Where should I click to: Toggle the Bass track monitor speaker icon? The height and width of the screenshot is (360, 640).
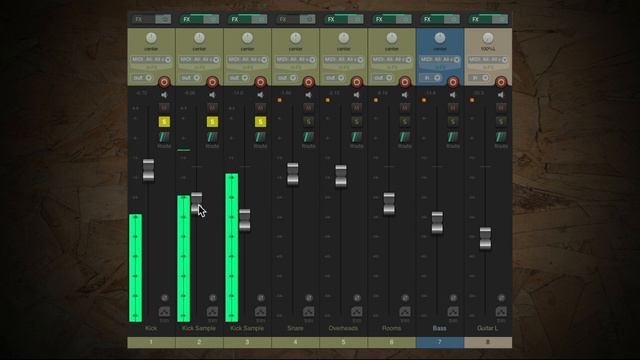(453, 95)
